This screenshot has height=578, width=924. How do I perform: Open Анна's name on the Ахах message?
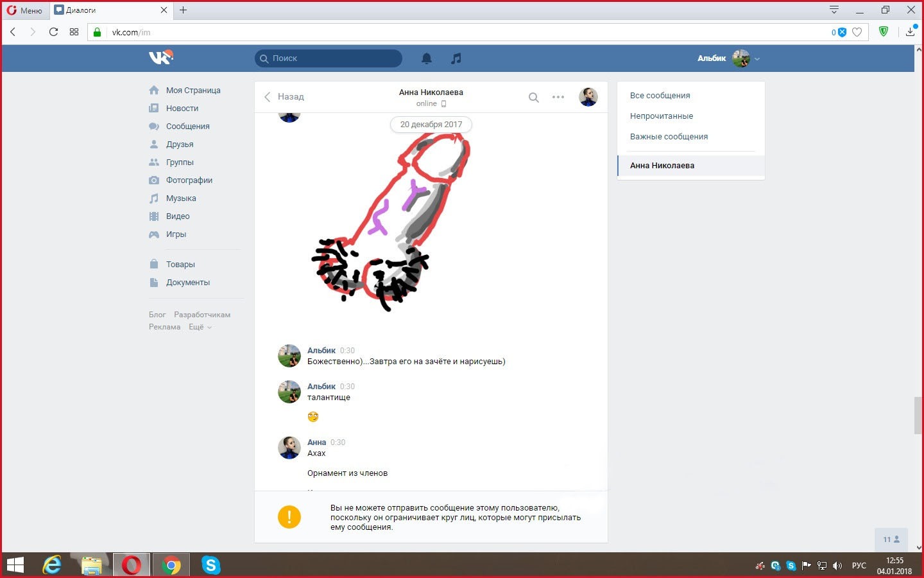click(x=316, y=442)
